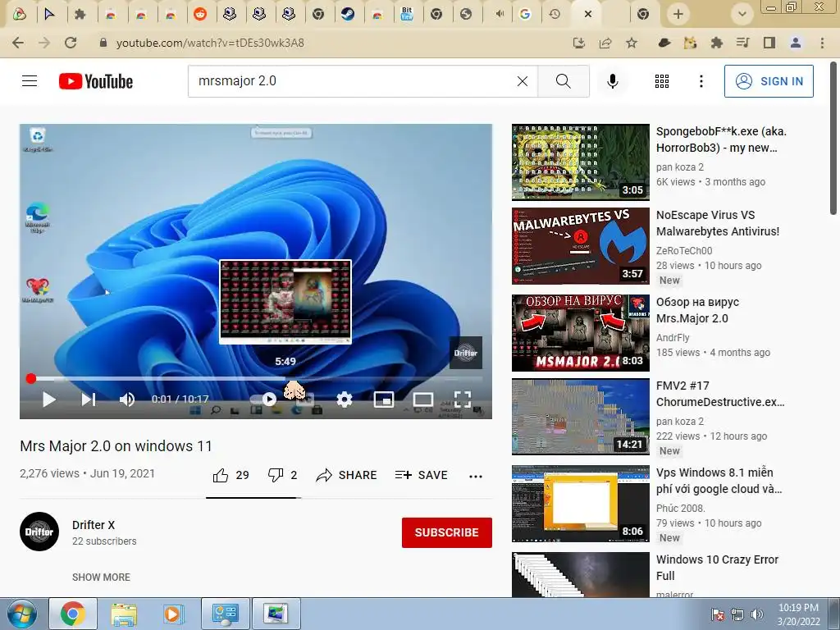Switch to the Reddit tab

click(x=200, y=14)
